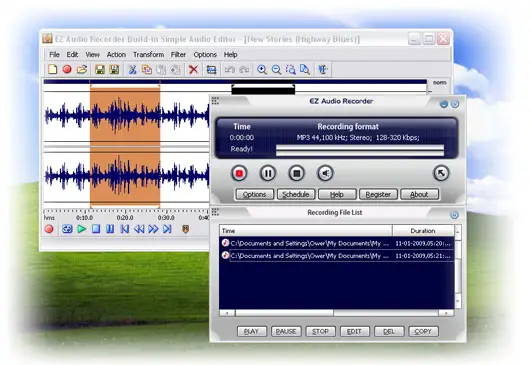This screenshot has width=531, height=365.
Task: Pause recording in EZ Audio Recorder panel
Action: tap(268, 173)
